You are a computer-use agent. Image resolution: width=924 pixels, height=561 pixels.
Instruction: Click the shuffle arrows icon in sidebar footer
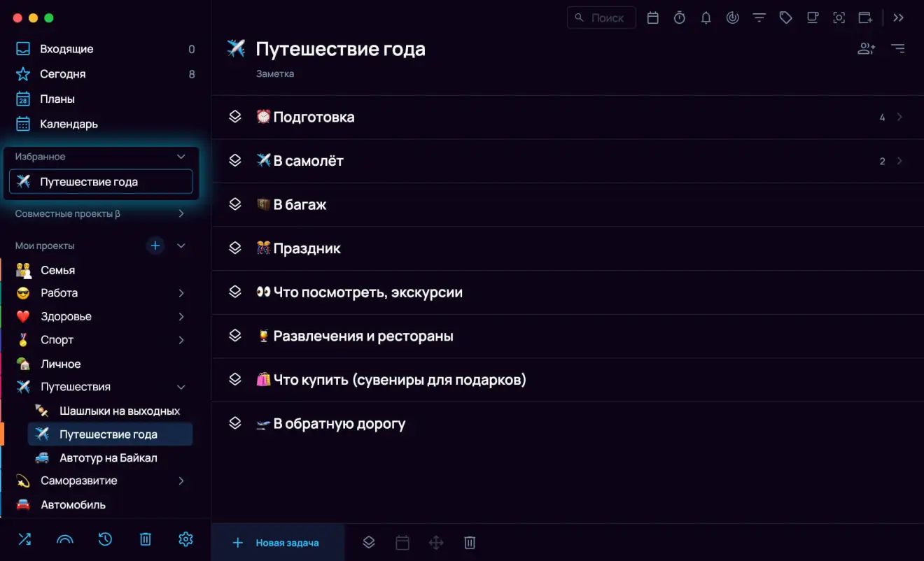(24, 539)
